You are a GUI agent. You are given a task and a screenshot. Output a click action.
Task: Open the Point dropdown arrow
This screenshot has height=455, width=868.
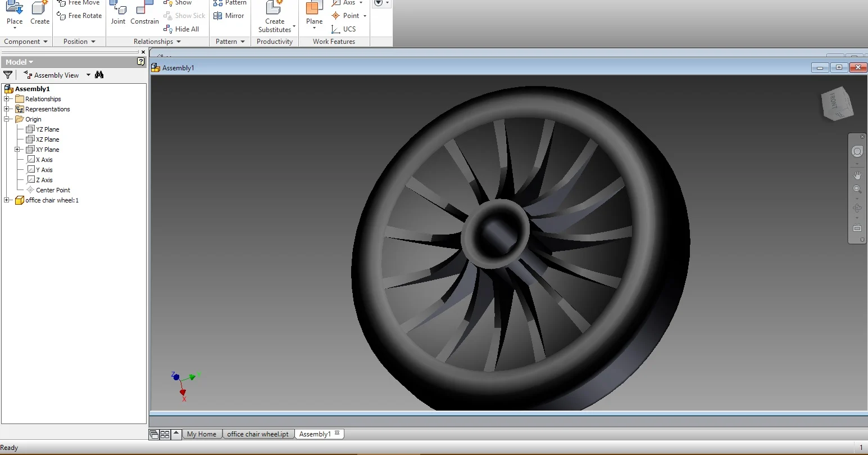365,16
